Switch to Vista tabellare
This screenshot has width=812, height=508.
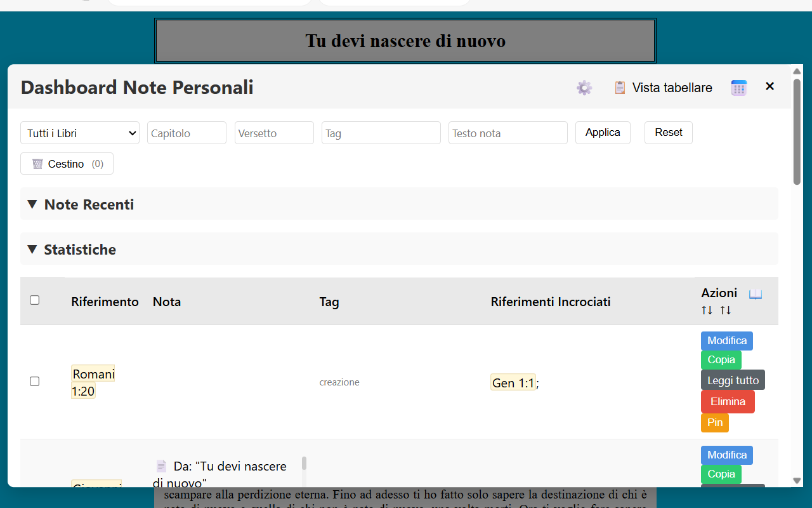point(672,88)
